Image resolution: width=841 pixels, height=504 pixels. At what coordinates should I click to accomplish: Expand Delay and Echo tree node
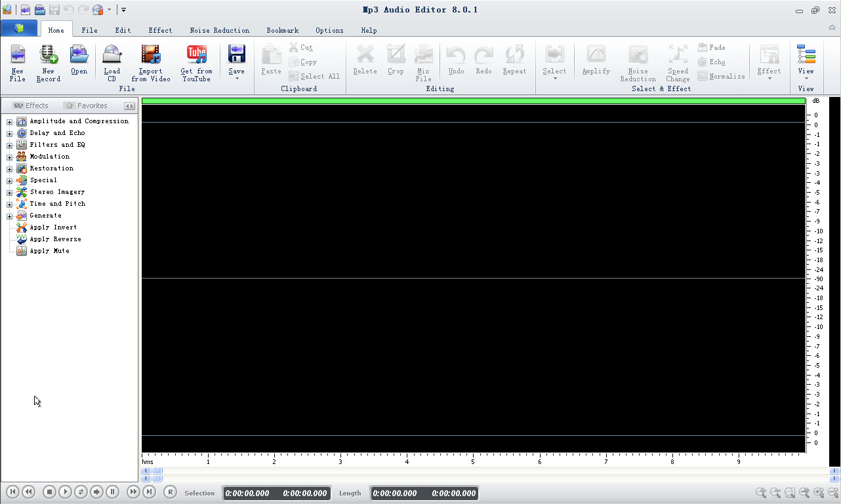pyautogui.click(x=10, y=134)
